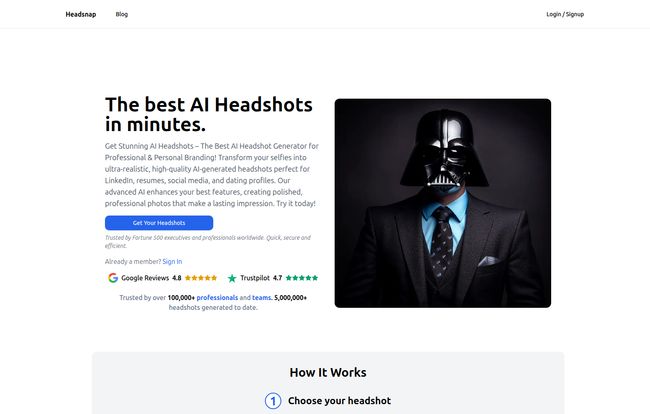Click the 'How It Works' heading
The image size is (650, 414).
pyautogui.click(x=328, y=372)
